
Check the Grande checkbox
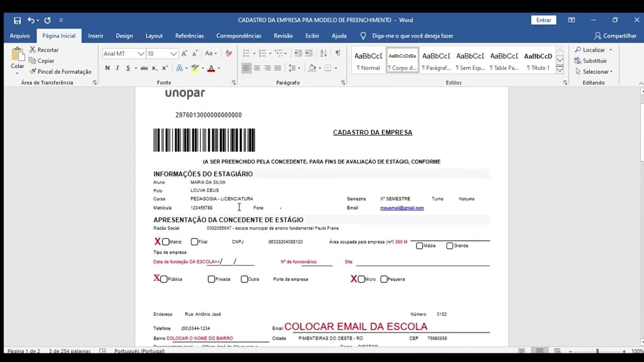click(450, 246)
